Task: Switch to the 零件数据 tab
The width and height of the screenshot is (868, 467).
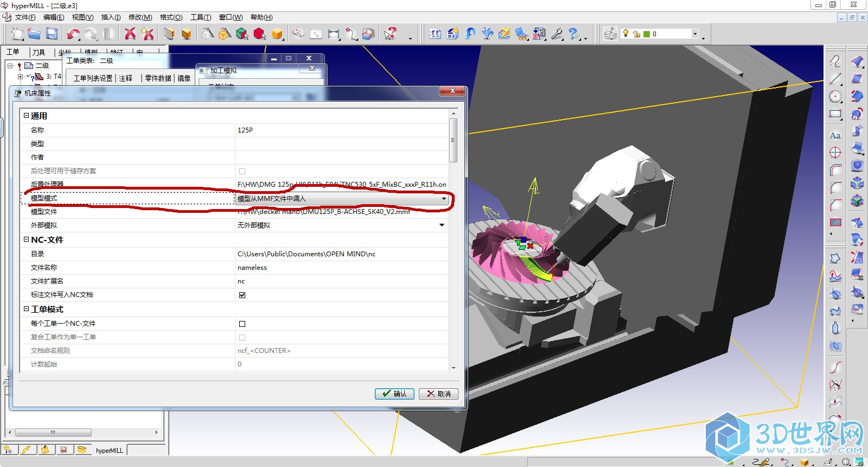Action: 158,78
